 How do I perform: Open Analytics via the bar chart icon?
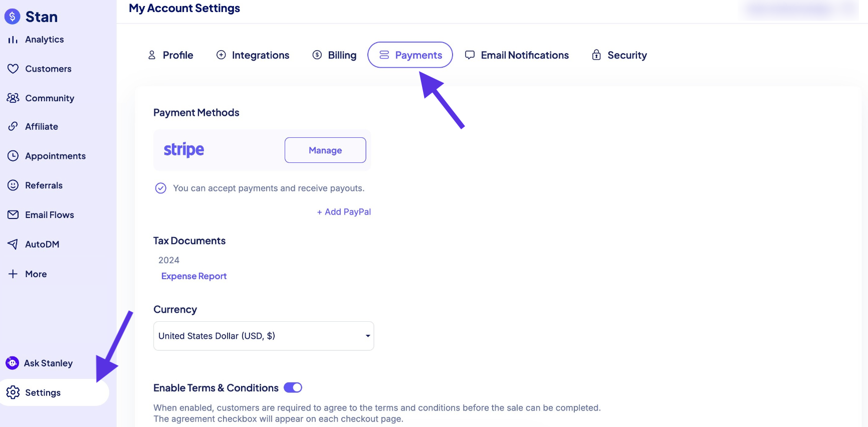pyautogui.click(x=13, y=40)
